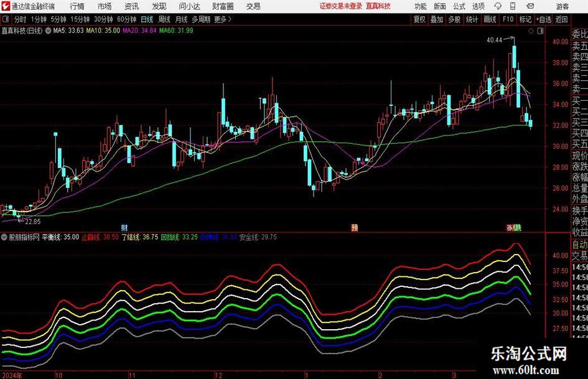The height and width of the screenshot is (379, 588).
Task: Open the 财富圈 menu
Action: point(223,6)
